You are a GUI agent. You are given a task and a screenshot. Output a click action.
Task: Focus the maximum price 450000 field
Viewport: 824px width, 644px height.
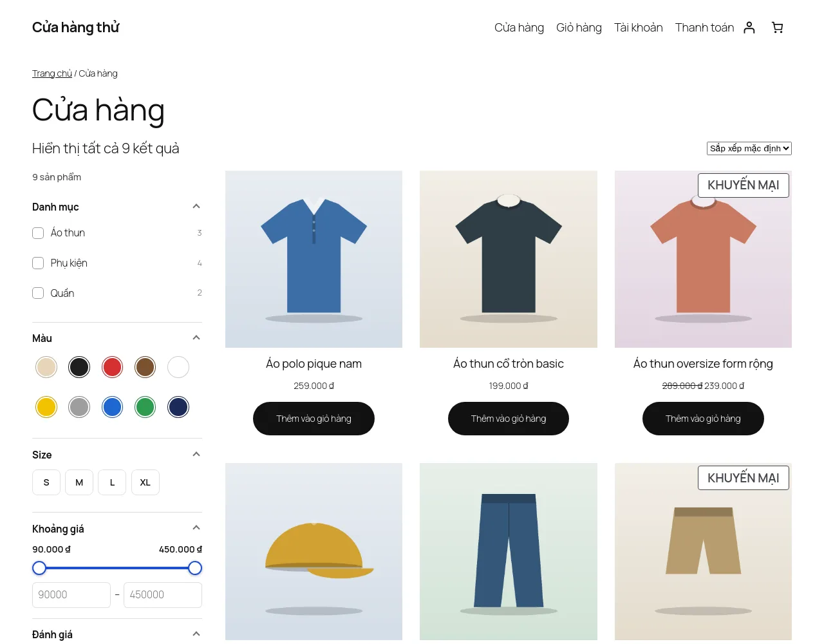tap(163, 595)
